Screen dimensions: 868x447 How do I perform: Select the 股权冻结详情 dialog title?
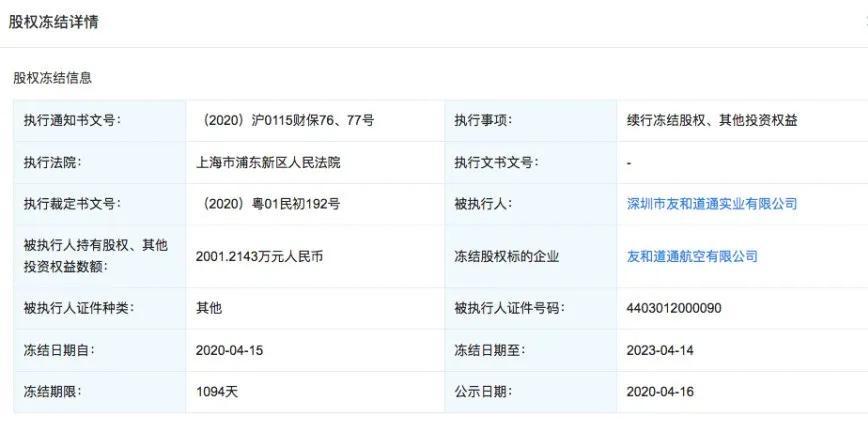tap(53, 22)
